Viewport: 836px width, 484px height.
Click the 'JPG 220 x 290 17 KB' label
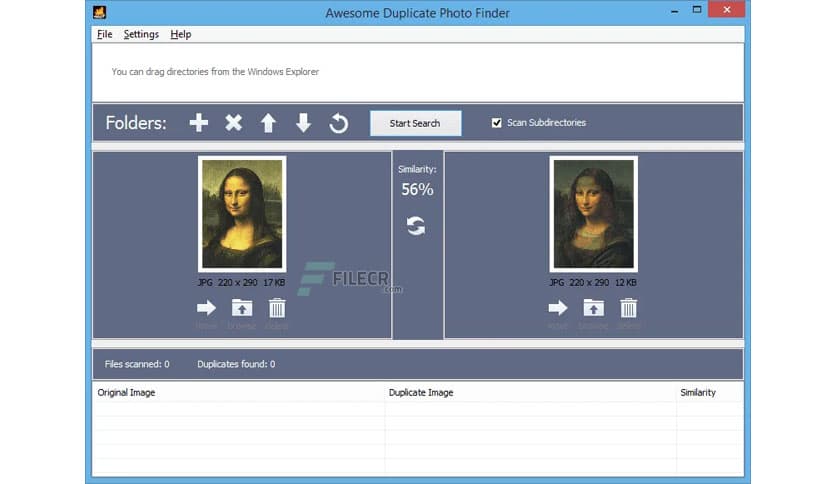(x=242, y=283)
